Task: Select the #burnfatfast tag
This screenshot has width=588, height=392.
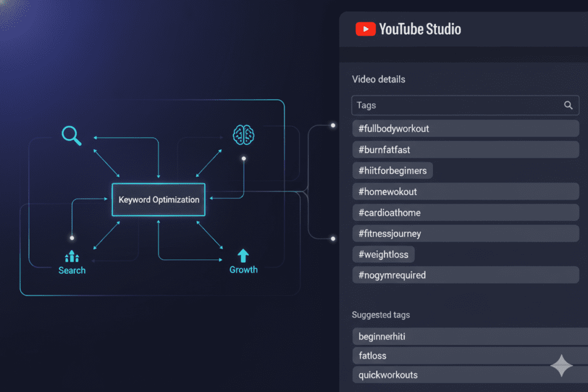Action: pyautogui.click(x=465, y=149)
